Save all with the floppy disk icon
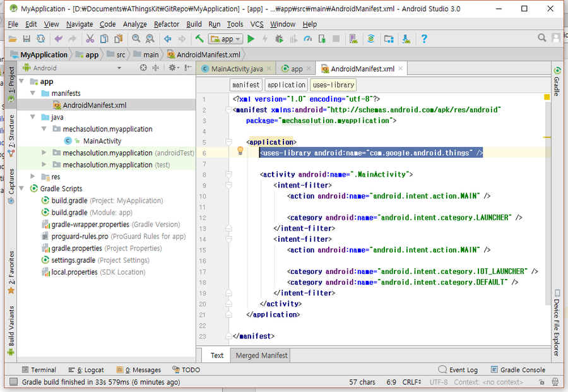This screenshot has height=392, width=568. click(27, 39)
